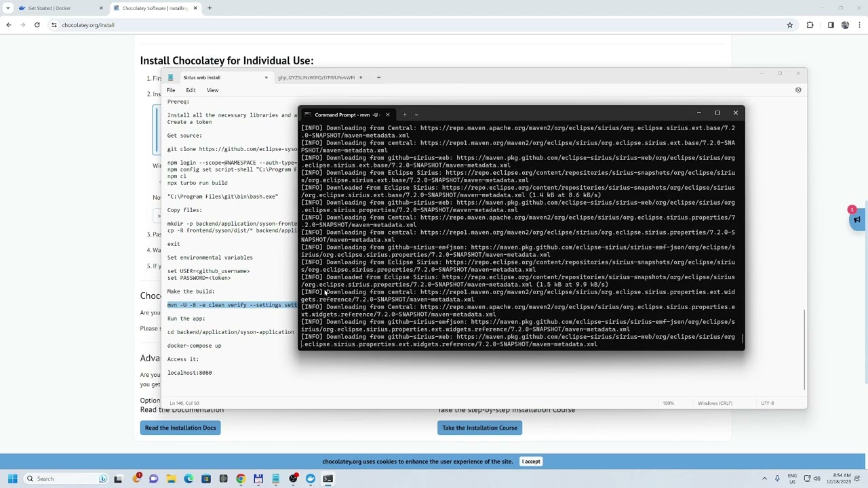
Task: Click the localhost:8080 line in Notepad
Action: pyautogui.click(x=189, y=373)
